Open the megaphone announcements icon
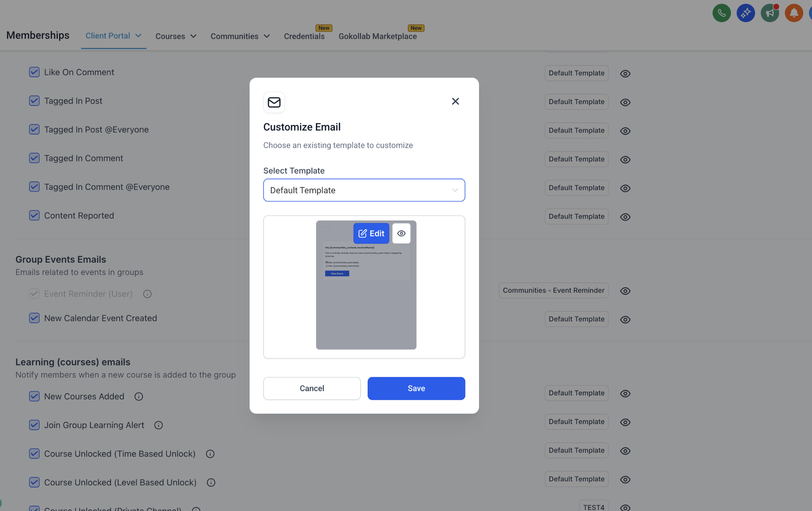The width and height of the screenshot is (812, 511). pos(769,13)
